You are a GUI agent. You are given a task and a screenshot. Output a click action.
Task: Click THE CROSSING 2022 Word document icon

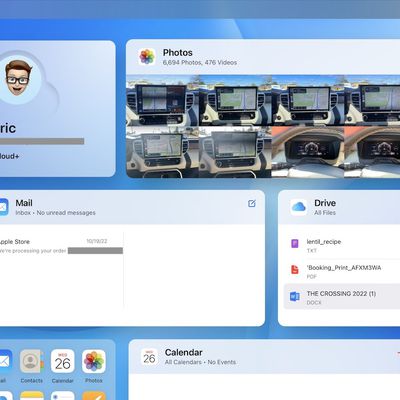tap(295, 296)
